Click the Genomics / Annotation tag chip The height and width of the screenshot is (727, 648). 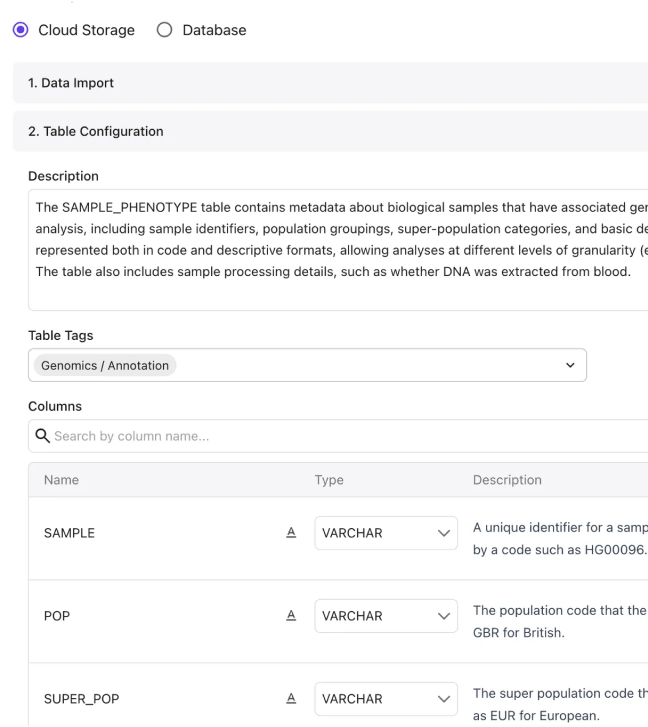coord(105,365)
